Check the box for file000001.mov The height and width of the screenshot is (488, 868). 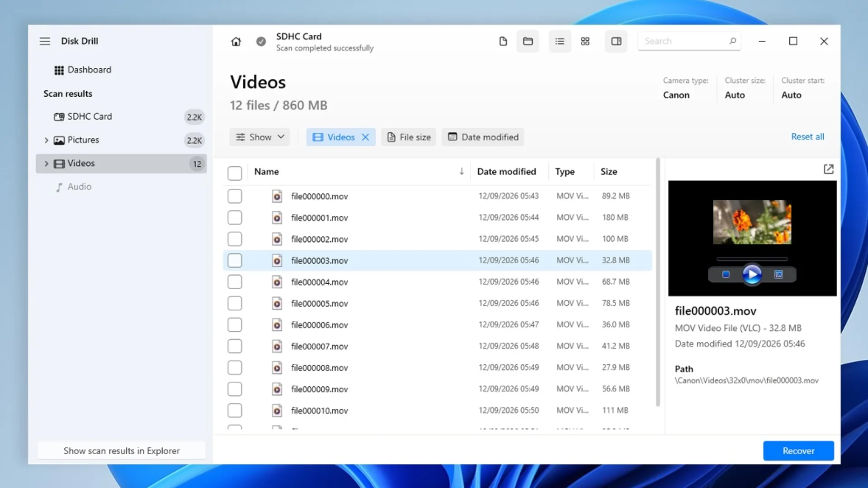point(235,217)
